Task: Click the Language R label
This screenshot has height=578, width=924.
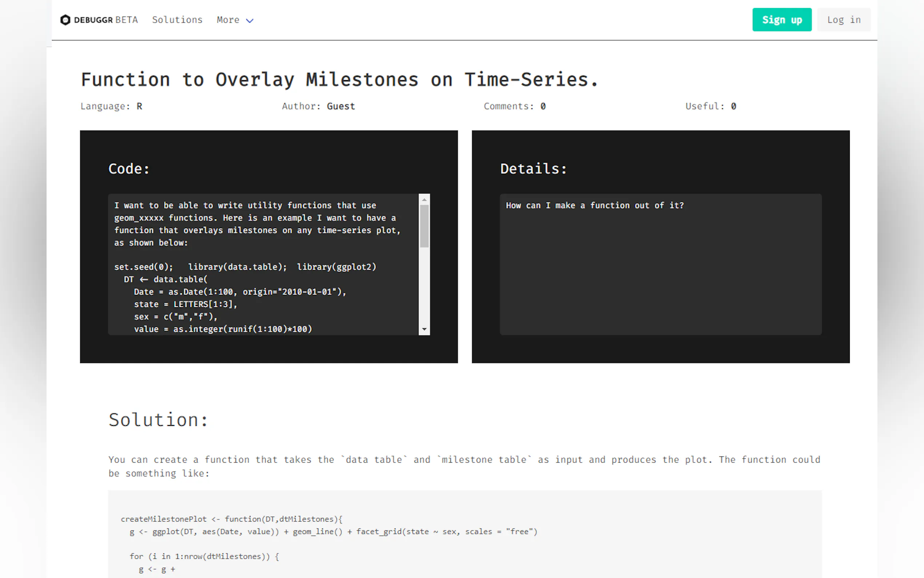Action: pos(111,106)
